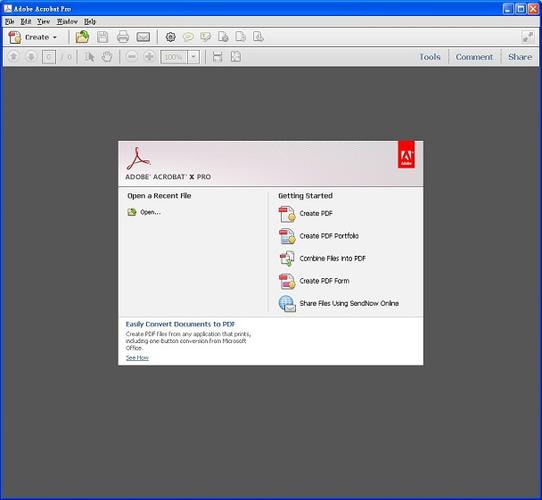
Task: Click the zoom in plus button
Action: tap(149, 57)
